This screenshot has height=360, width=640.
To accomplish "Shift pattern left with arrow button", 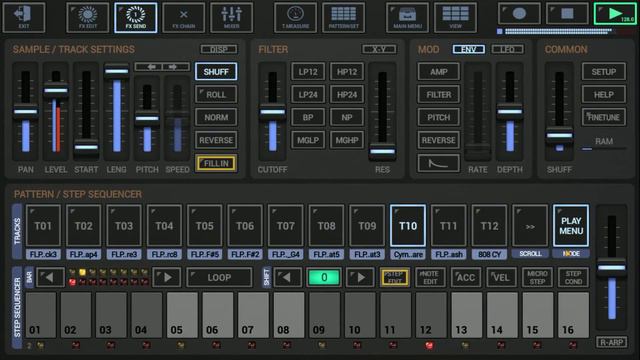I will point(287,278).
